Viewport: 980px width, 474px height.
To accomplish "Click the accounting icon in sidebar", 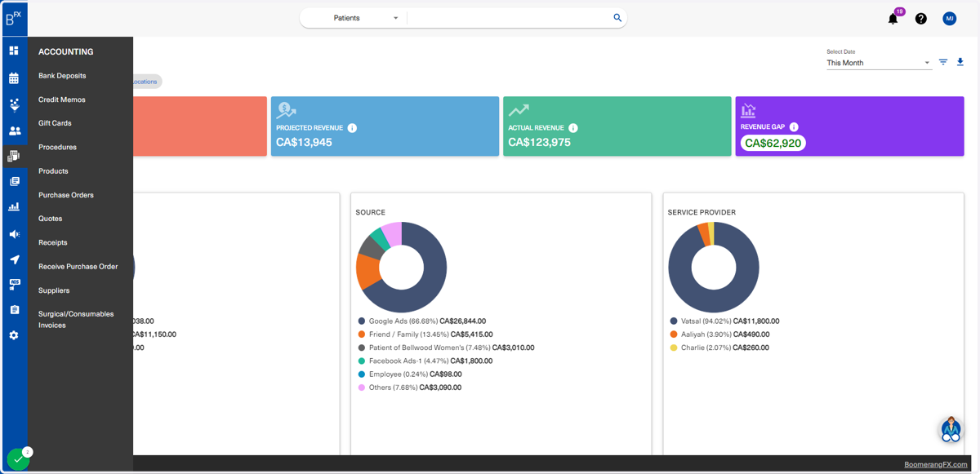I will tap(14, 156).
